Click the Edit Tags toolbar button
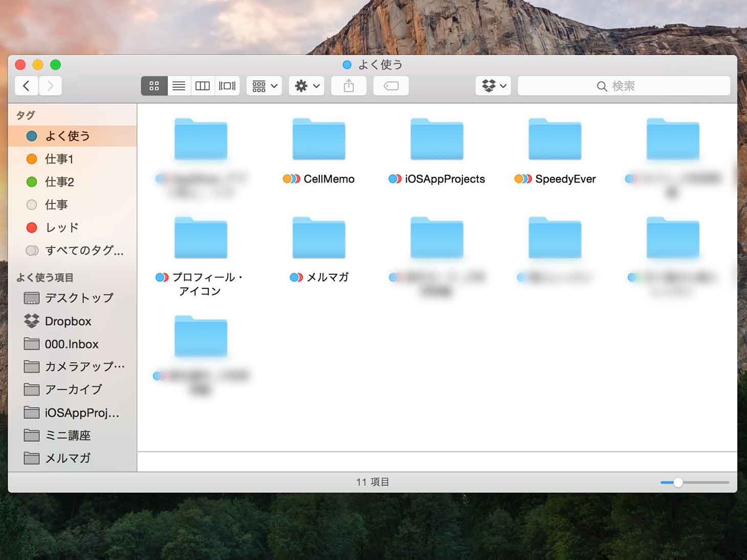The width and height of the screenshot is (747, 560). pos(391,86)
